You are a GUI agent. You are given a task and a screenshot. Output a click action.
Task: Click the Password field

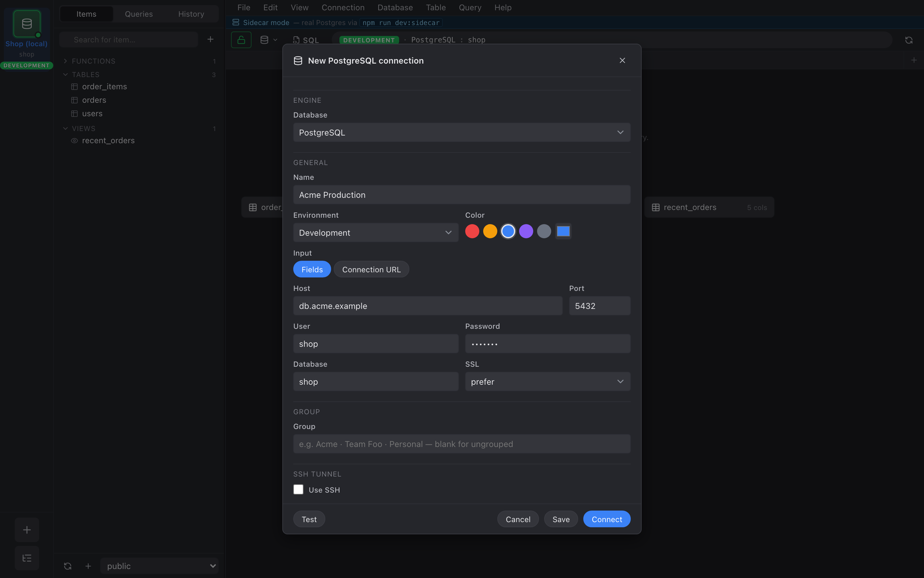tap(548, 344)
